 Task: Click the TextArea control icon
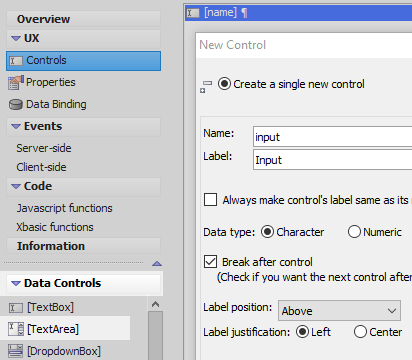coord(16,329)
